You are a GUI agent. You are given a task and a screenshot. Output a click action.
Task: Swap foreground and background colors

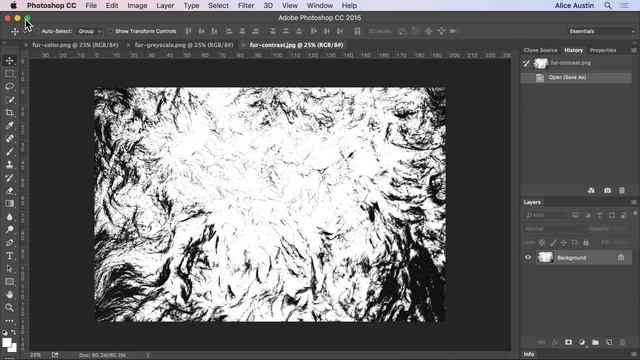[x=14, y=332]
